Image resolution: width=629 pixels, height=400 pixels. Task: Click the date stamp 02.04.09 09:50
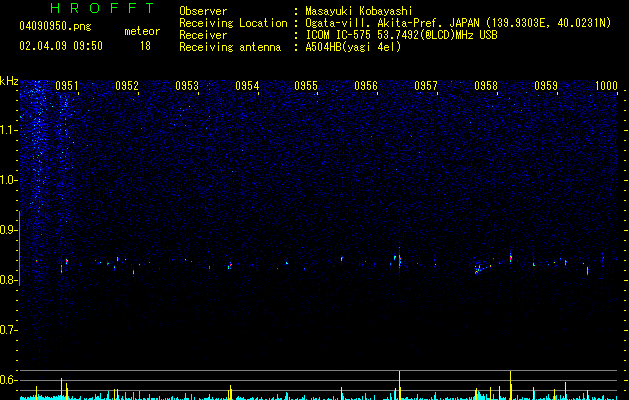tap(61, 46)
